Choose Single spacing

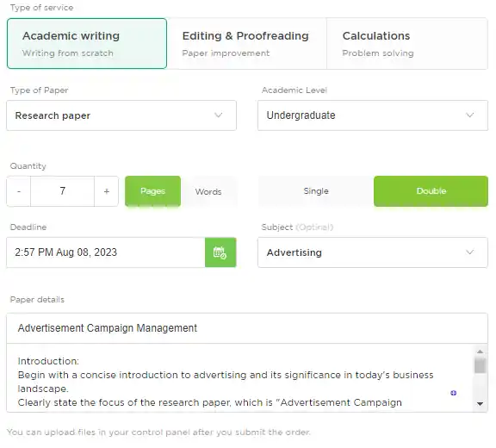coord(316,191)
